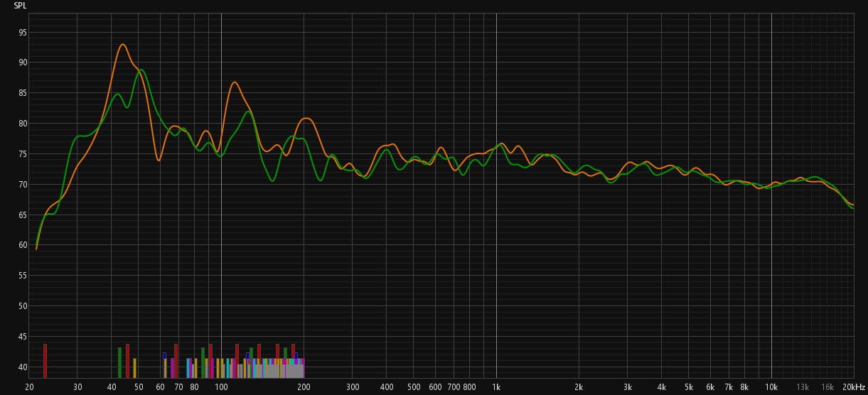This screenshot has width=868, height=395.
Task: Click the isolated red bar near 23 Hz
Action: [45, 361]
